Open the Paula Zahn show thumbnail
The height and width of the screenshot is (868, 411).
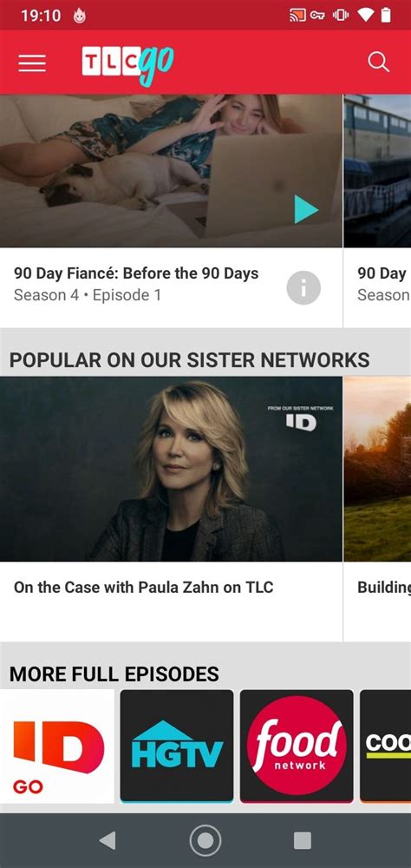click(171, 469)
